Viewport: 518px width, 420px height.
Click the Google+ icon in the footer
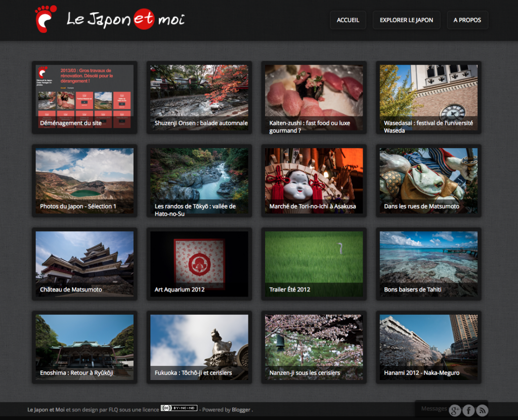click(x=455, y=410)
